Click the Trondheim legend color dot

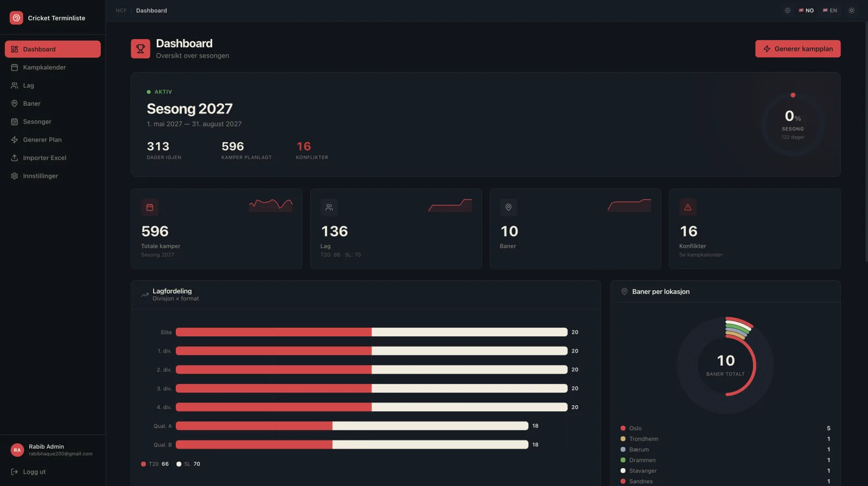(x=623, y=439)
